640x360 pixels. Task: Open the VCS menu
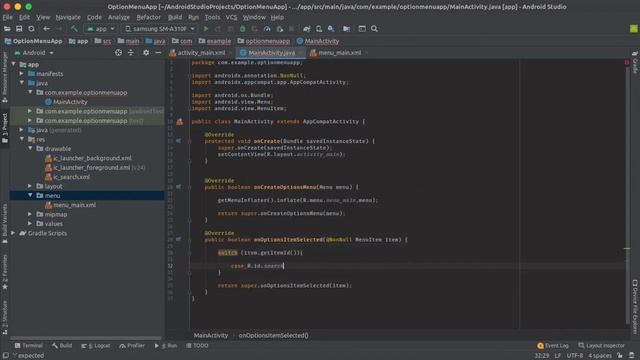[231, 17]
